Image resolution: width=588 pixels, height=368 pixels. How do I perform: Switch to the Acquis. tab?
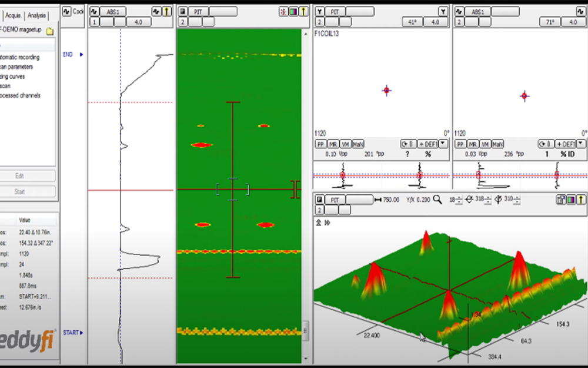click(13, 15)
